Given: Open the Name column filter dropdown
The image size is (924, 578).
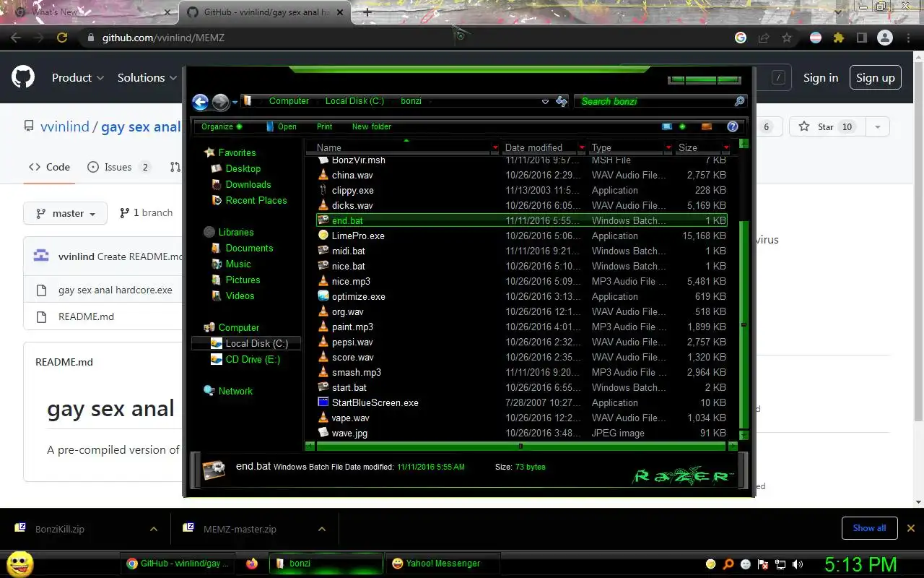Looking at the screenshot, I should tap(495, 147).
